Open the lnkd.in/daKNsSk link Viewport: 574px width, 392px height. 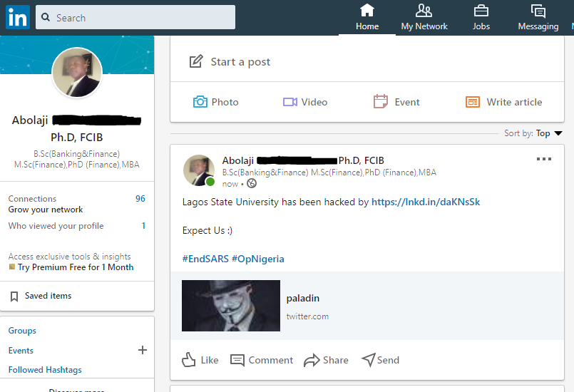coord(426,202)
